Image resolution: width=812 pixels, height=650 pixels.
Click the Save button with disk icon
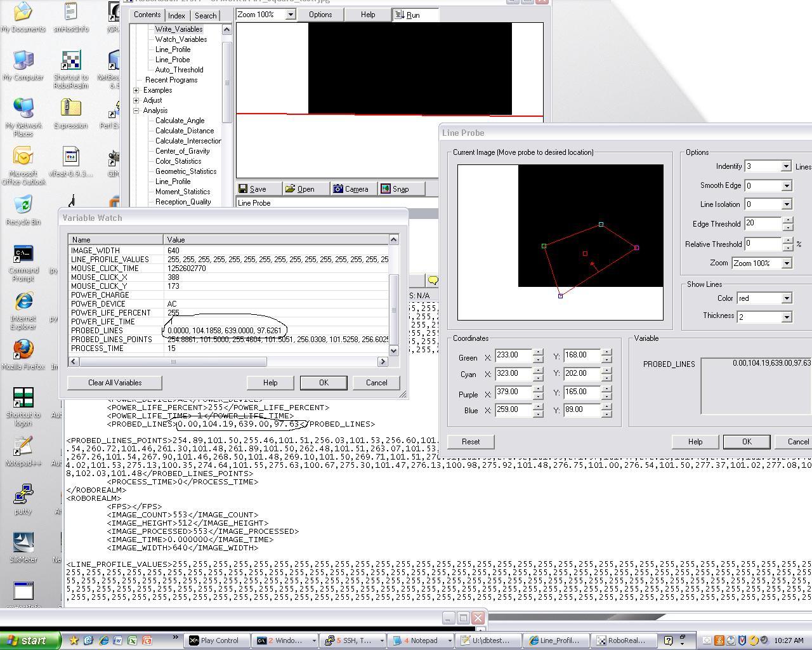[252, 189]
